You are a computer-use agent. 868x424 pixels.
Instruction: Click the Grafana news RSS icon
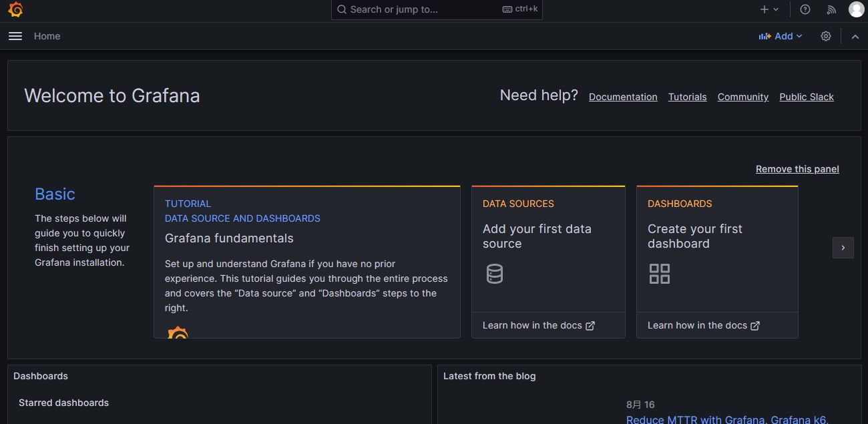tap(831, 9)
